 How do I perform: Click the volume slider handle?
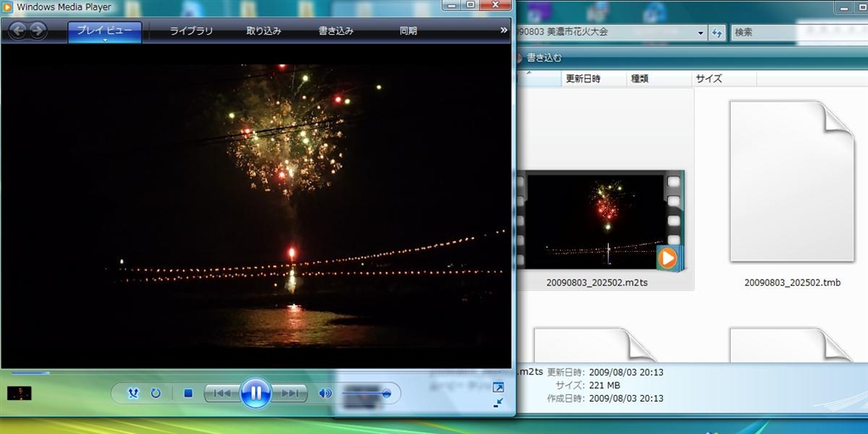click(x=387, y=393)
